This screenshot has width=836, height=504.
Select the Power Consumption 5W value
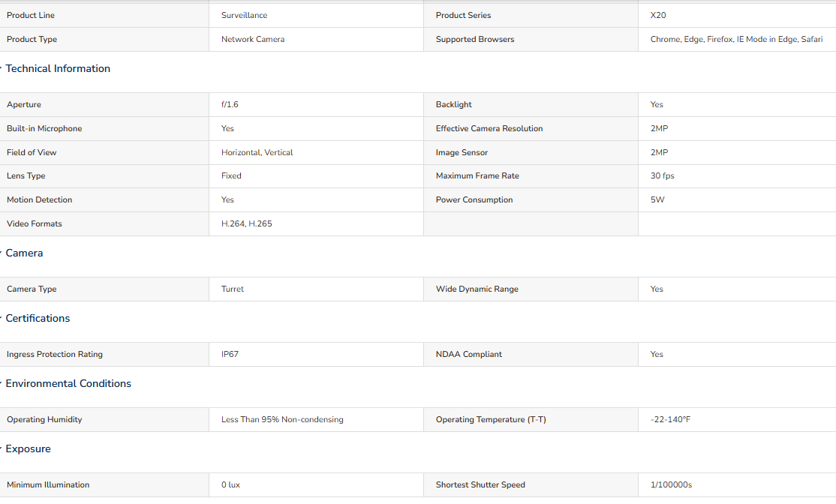(657, 199)
